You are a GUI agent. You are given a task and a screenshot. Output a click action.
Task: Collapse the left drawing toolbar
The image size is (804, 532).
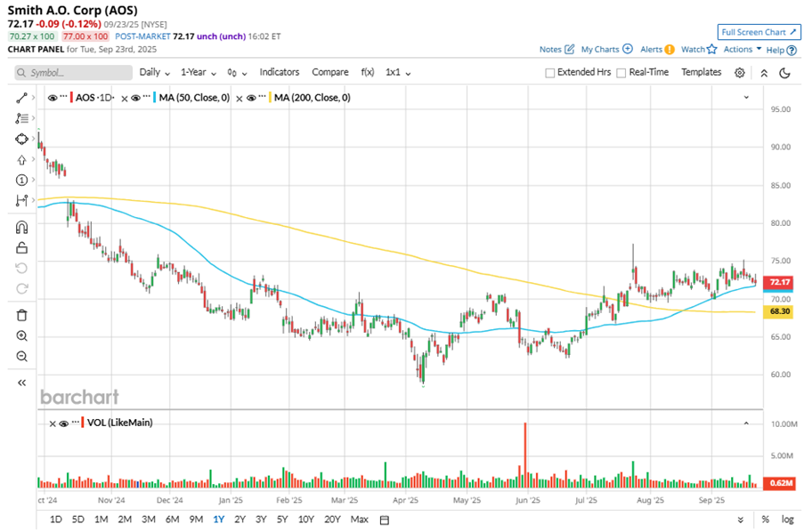(x=21, y=383)
